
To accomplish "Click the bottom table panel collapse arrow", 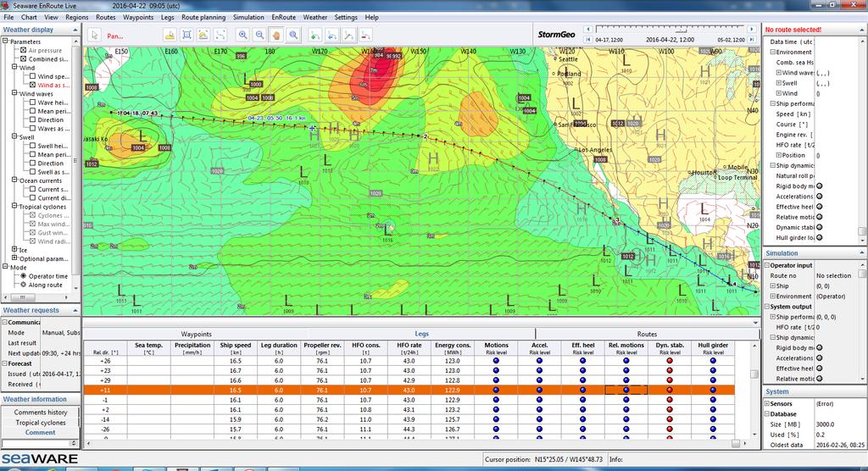I will (755, 323).
